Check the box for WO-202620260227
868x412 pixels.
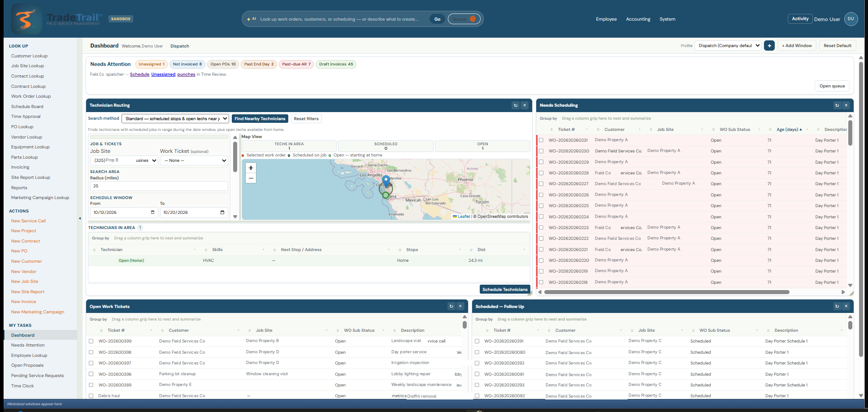pyautogui.click(x=541, y=184)
